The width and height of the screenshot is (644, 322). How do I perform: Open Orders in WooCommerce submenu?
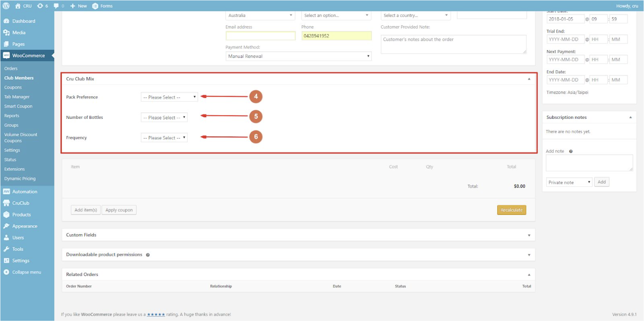point(11,69)
